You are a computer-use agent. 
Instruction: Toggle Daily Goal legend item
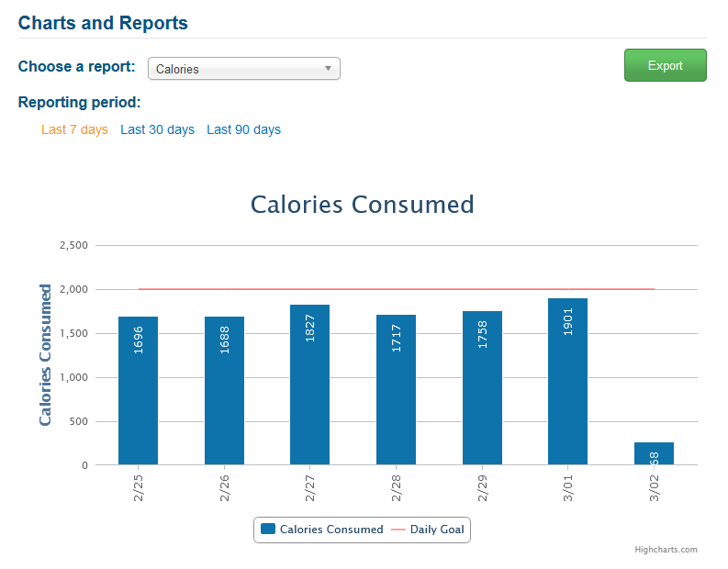tap(428, 530)
